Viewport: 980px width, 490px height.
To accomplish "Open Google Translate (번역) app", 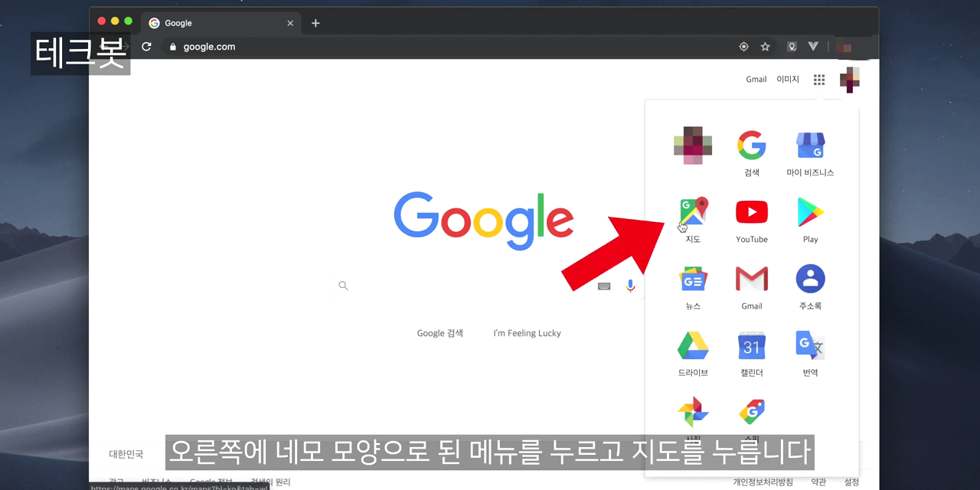I will pos(810,354).
